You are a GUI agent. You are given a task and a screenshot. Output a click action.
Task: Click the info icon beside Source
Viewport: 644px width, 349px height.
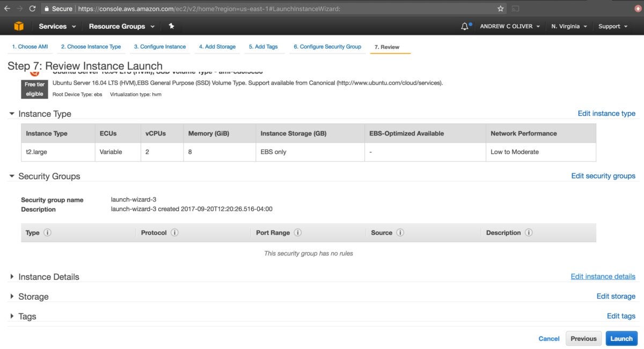coord(400,233)
